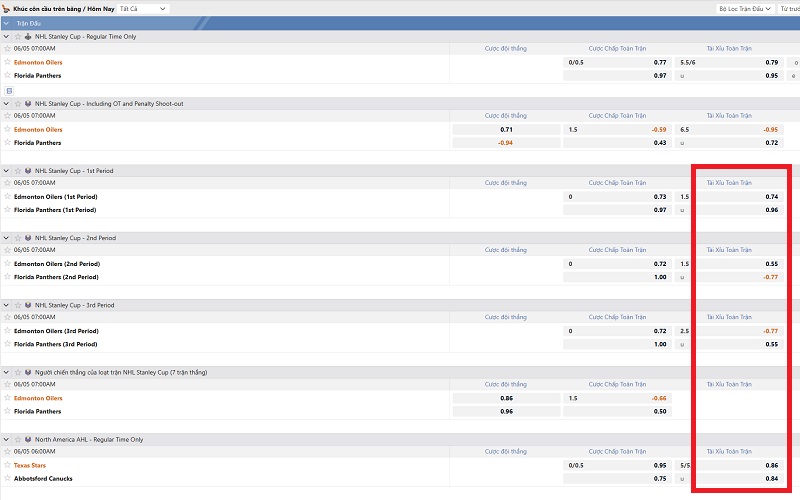Click the match statistics icon under Florida Panthers
This screenshot has height=500, width=800.
[9, 90]
